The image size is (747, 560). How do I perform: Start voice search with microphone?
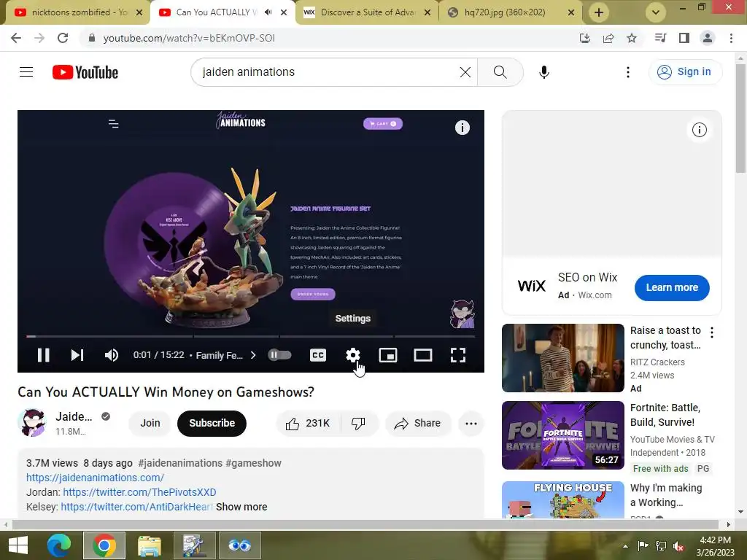click(x=544, y=72)
